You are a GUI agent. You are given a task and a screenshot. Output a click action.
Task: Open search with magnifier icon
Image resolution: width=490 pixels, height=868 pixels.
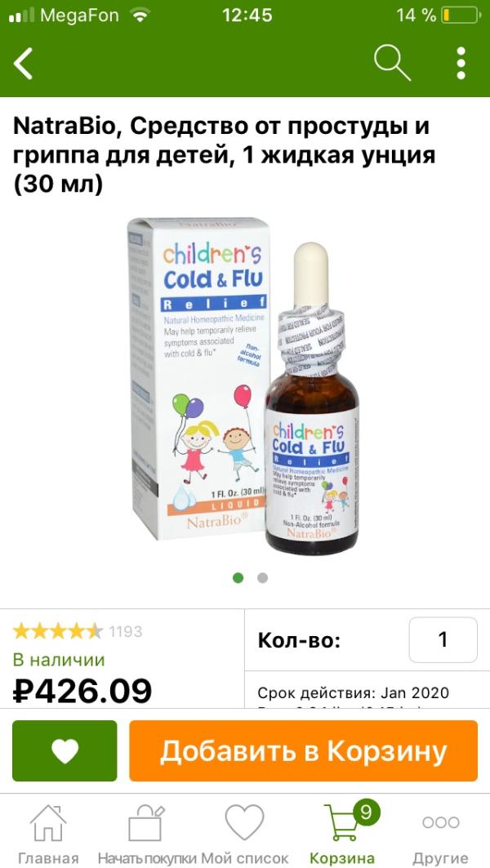coord(392,63)
